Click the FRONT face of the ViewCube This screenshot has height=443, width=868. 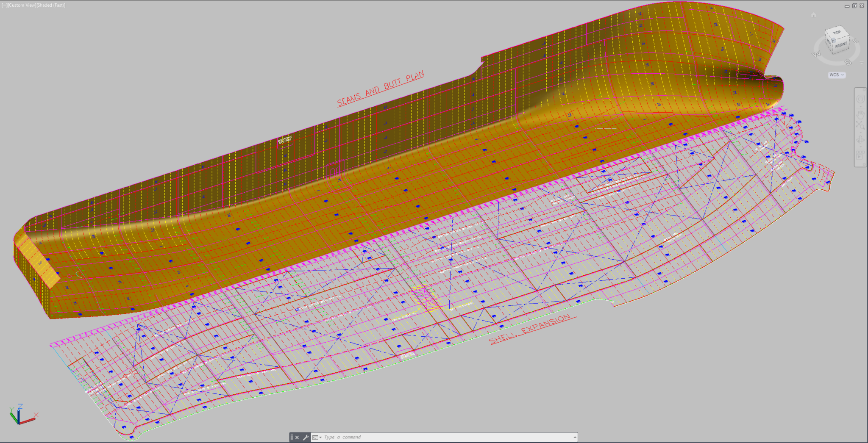[x=841, y=44]
